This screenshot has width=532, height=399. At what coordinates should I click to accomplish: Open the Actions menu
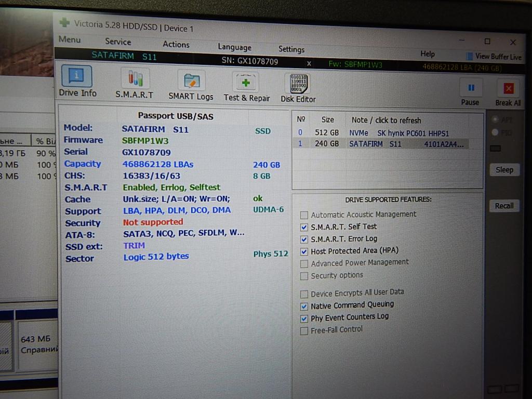176,44
